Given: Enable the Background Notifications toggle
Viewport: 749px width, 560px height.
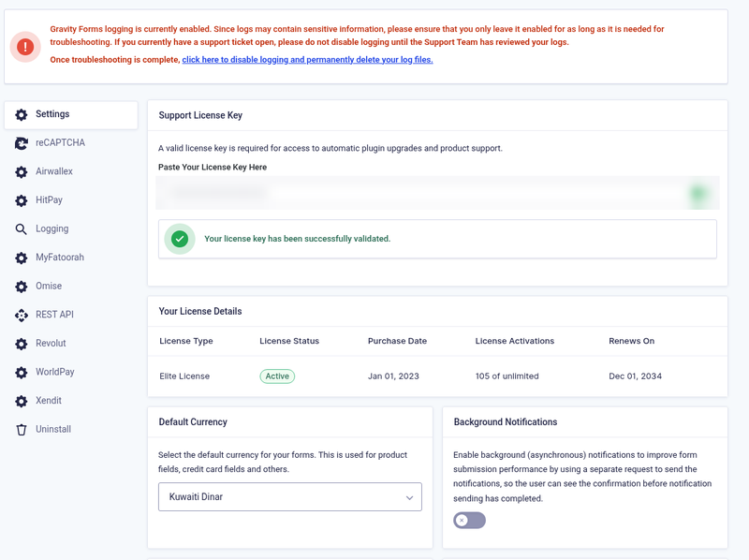Looking at the screenshot, I should [x=469, y=521].
